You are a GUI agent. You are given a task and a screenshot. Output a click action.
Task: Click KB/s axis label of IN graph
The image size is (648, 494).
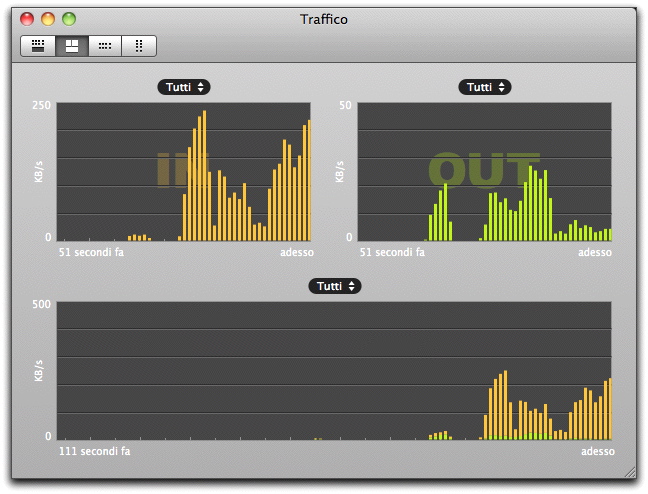click(38, 172)
